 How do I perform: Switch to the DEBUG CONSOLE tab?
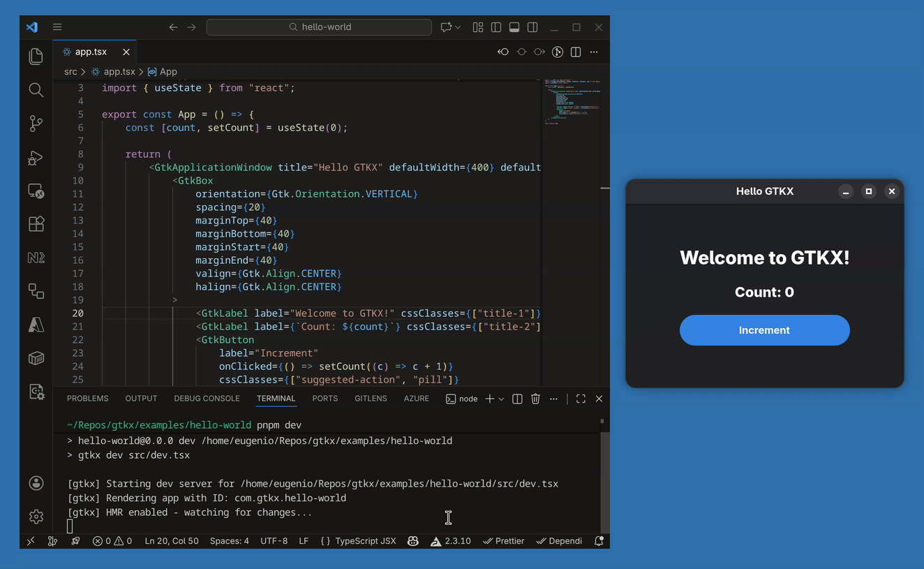tap(207, 399)
